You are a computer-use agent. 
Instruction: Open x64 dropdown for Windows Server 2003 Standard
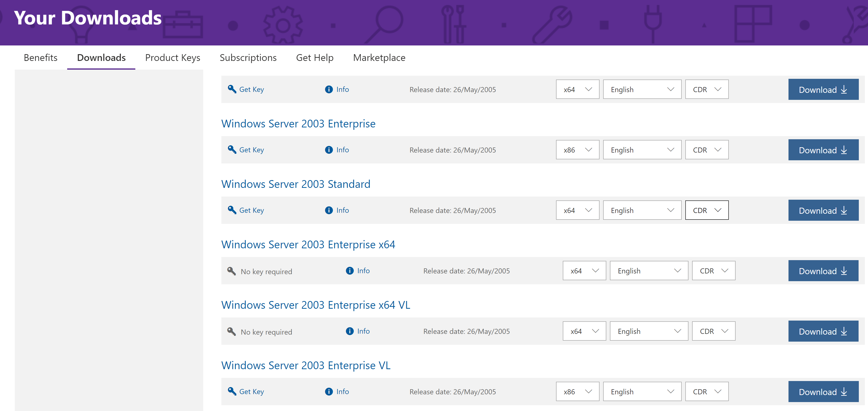[x=578, y=210]
